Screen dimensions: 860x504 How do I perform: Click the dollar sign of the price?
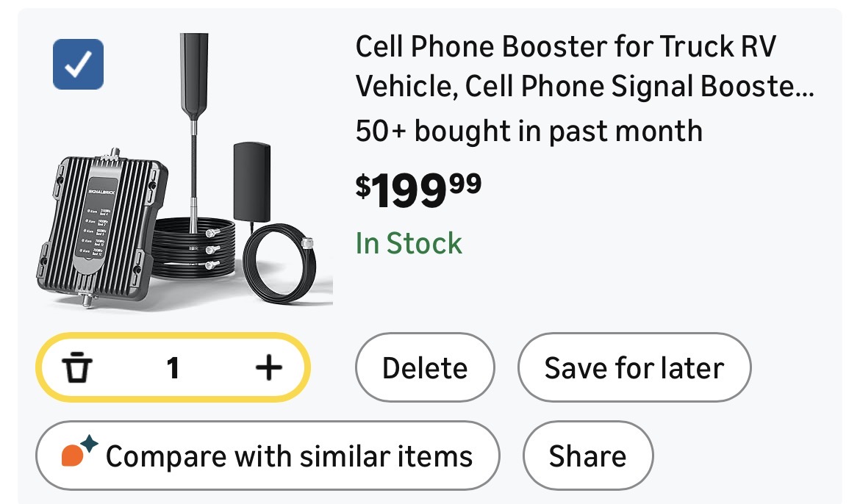coord(363,187)
